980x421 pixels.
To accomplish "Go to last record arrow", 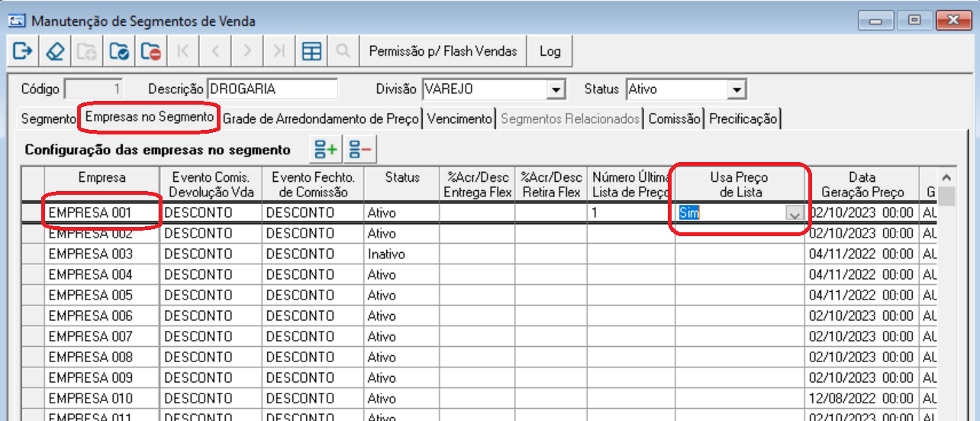I will (x=279, y=51).
